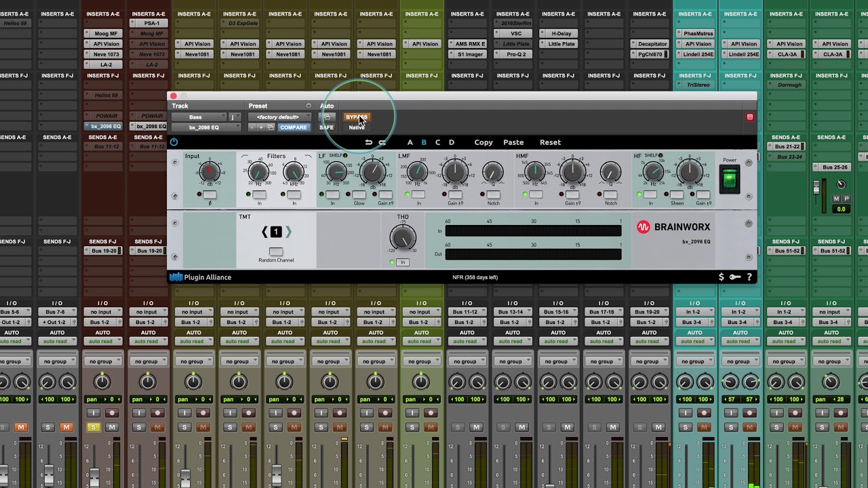The height and width of the screenshot is (488, 868).
Task: Toggle the Input phase invert button
Action: 210,195
